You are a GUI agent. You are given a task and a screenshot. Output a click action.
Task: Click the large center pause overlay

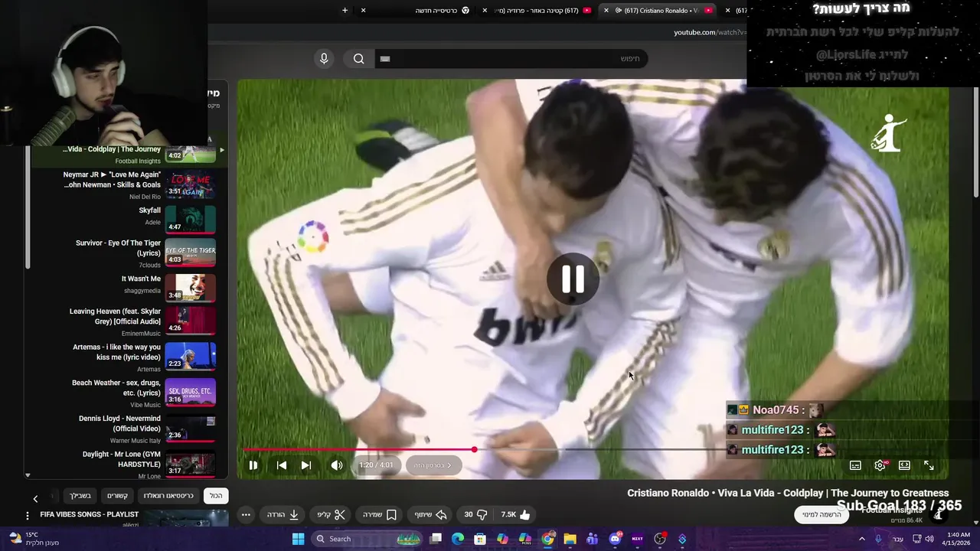(x=573, y=279)
